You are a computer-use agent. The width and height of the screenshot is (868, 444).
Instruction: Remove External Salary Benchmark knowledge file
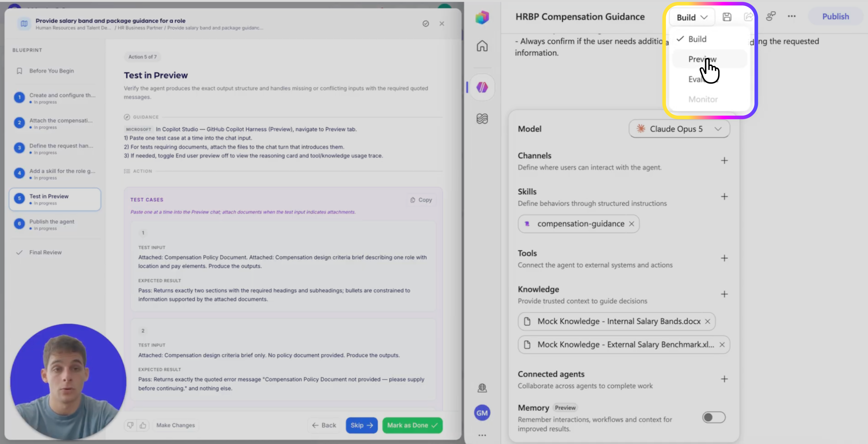(722, 345)
